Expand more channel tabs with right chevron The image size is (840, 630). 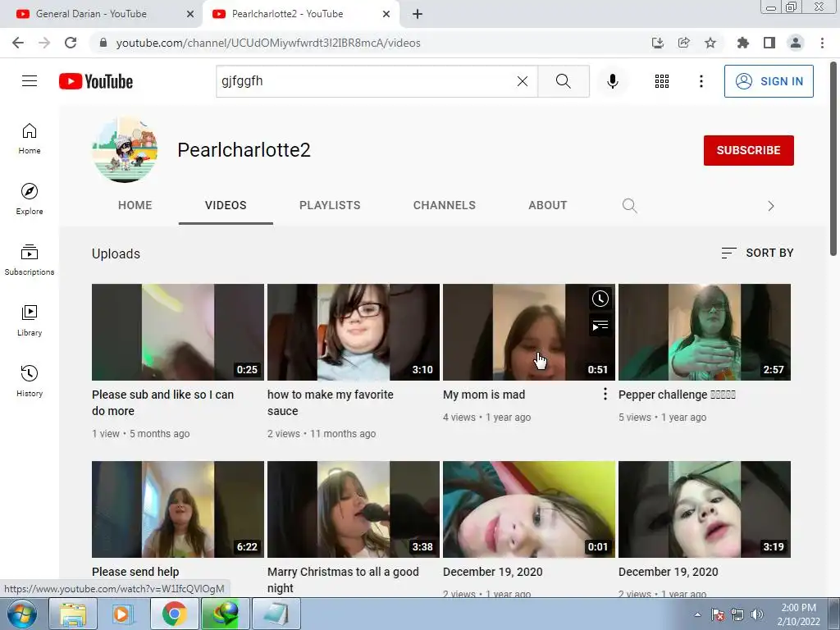click(x=770, y=206)
